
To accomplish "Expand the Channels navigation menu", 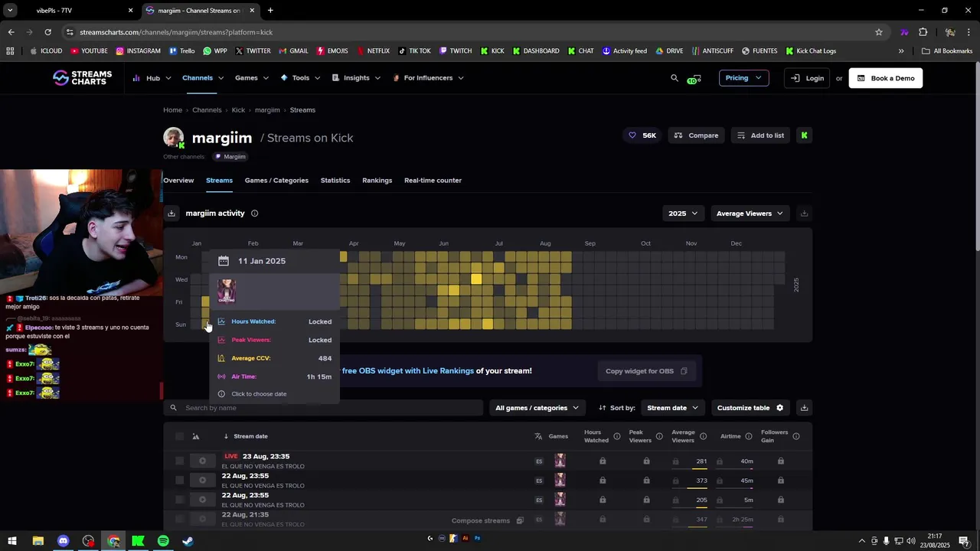I will (x=203, y=78).
